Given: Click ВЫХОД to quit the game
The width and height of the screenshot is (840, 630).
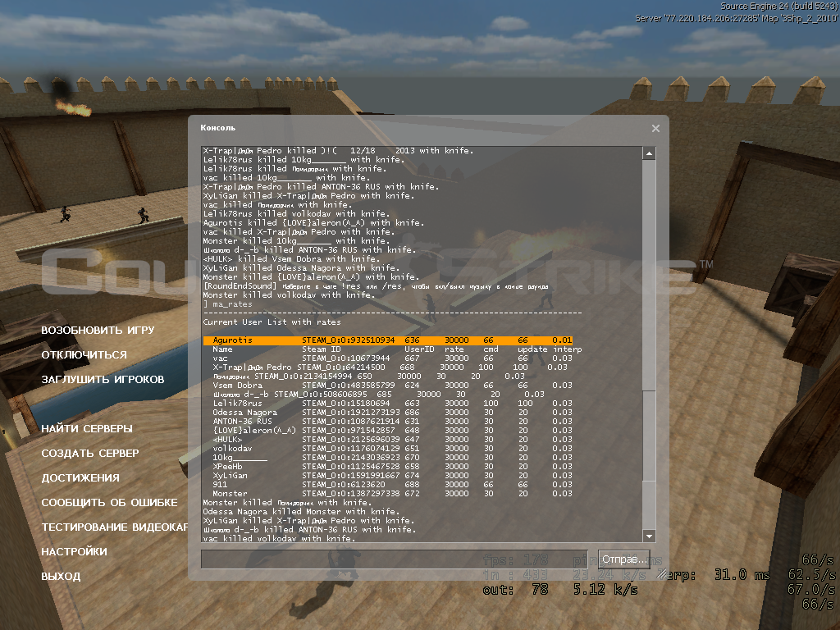Looking at the screenshot, I should click(61, 577).
